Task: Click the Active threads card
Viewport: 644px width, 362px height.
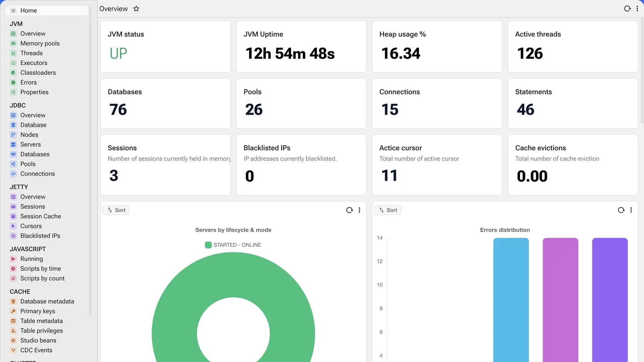Action: [x=573, y=47]
